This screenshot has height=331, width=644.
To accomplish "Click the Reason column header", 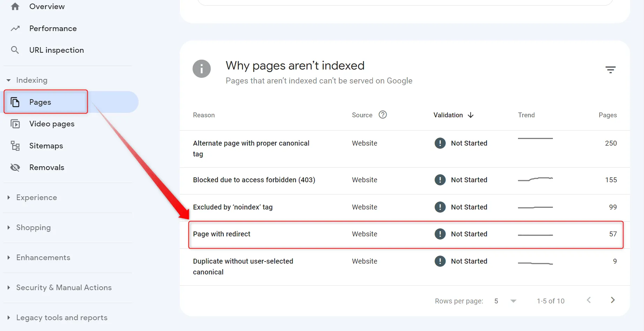I will (x=204, y=115).
